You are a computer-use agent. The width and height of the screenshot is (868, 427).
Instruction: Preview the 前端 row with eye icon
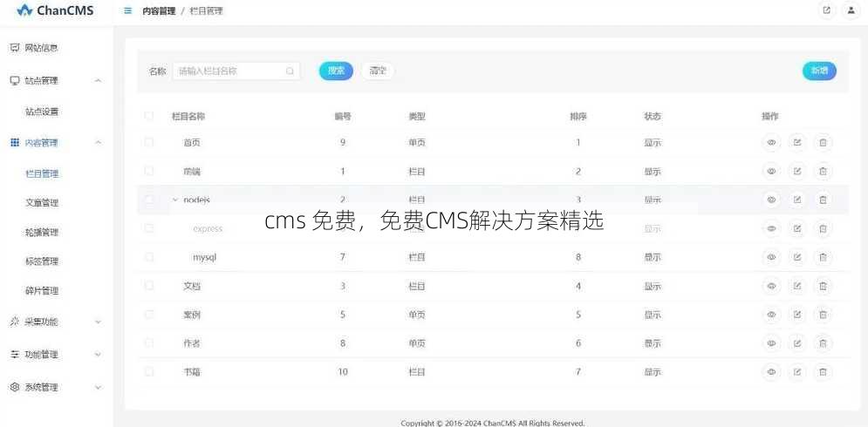tap(771, 171)
